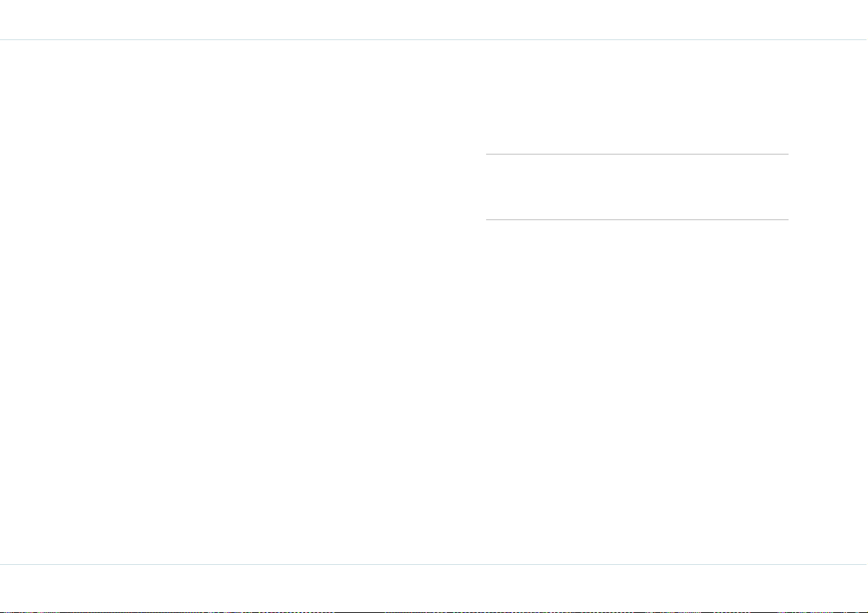The height and width of the screenshot is (613, 868).
Task: Click the dark dotted strip along bottom edge
Action: [x=434, y=612]
